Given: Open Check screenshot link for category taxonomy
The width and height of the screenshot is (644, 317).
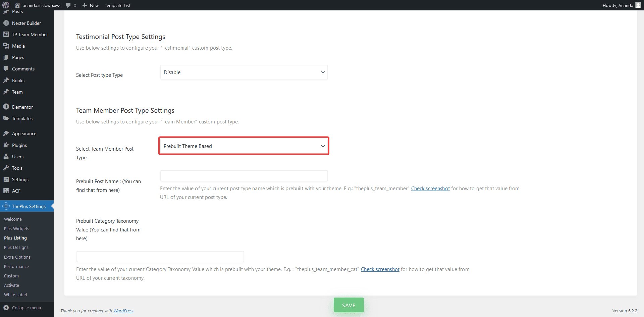Looking at the screenshot, I should [x=380, y=269].
